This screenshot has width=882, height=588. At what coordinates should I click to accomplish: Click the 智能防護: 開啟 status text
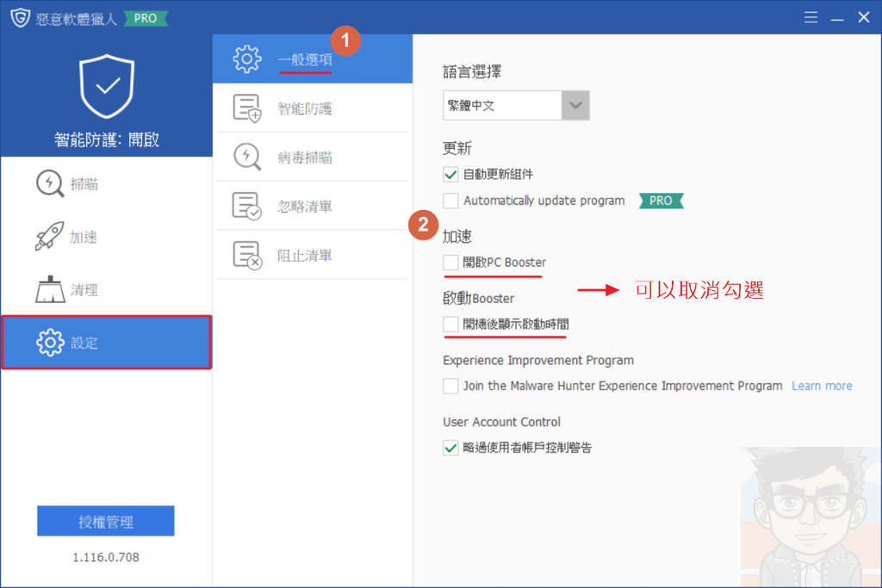point(107,139)
